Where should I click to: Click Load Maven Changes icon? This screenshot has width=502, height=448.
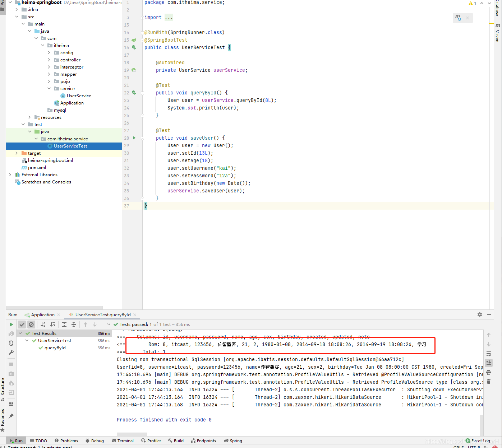coord(458,18)
